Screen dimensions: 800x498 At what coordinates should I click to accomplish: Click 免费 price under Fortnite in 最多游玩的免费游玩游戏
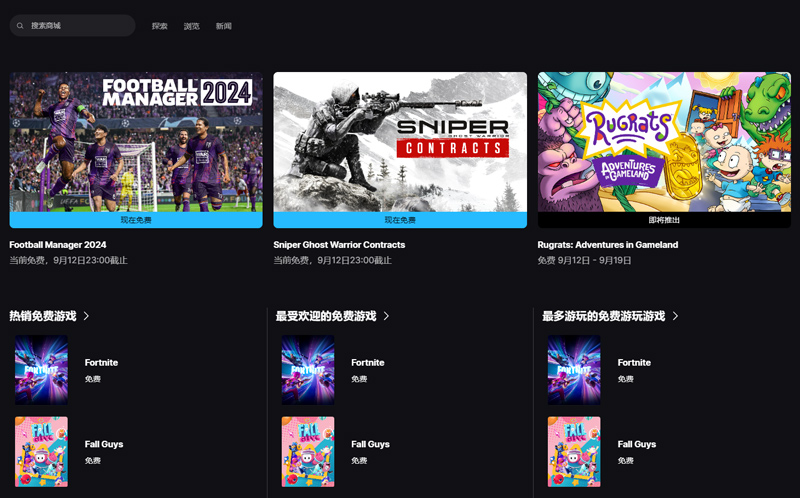626,379
